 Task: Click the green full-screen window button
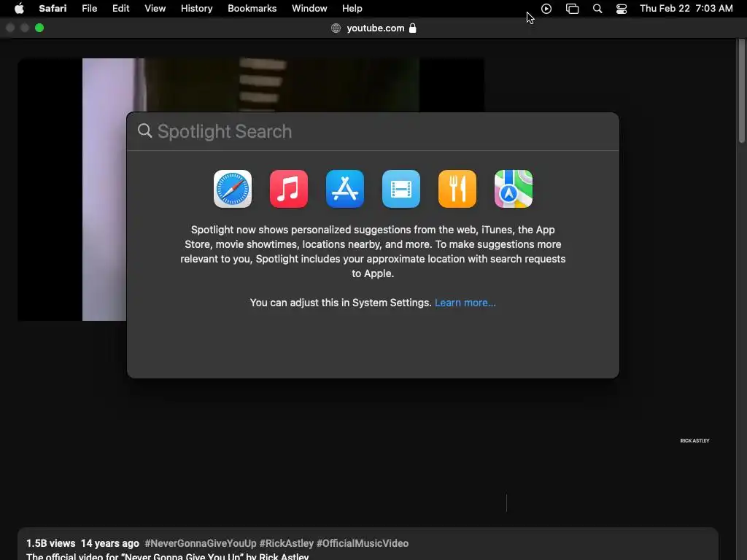coord(39,28)
